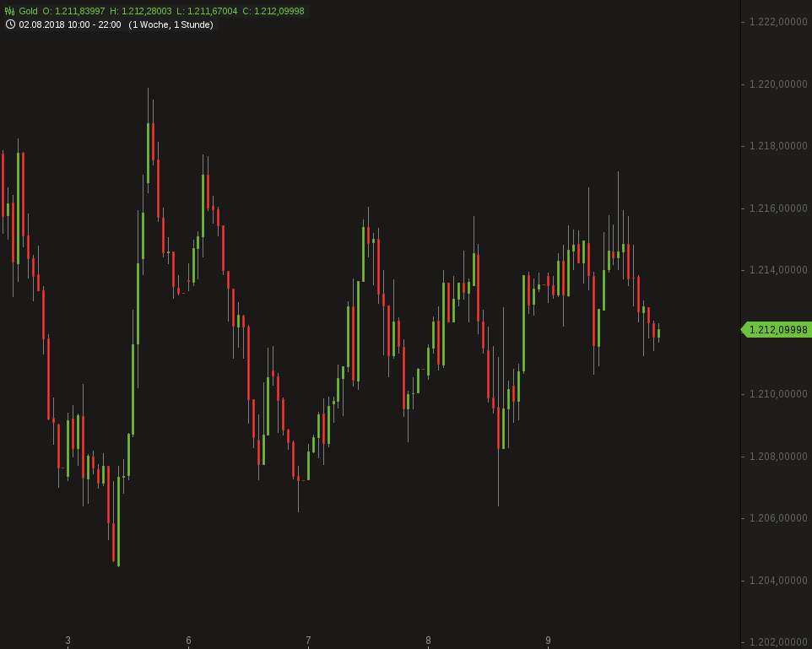Click the 1.218,00000 price axis label
The height and width of the screenshot is (649, 812).
point(778,146)
